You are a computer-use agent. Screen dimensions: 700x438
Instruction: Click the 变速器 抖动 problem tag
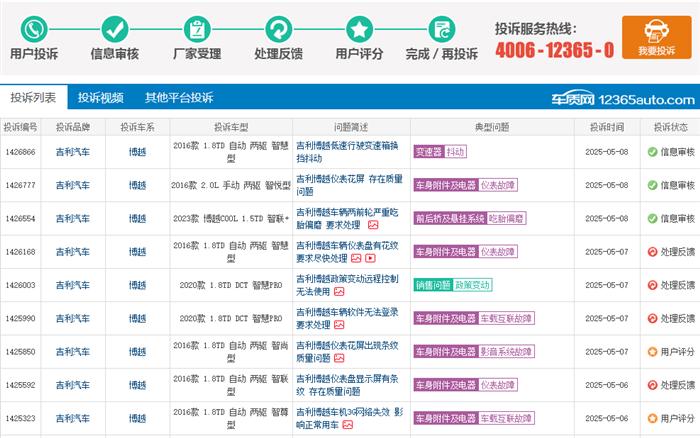pyautogui.click(x=440, y=152)
